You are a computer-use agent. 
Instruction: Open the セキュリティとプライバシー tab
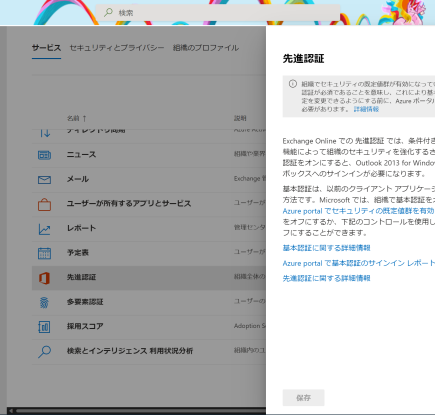pyautogui.click(x=117, y=48)
